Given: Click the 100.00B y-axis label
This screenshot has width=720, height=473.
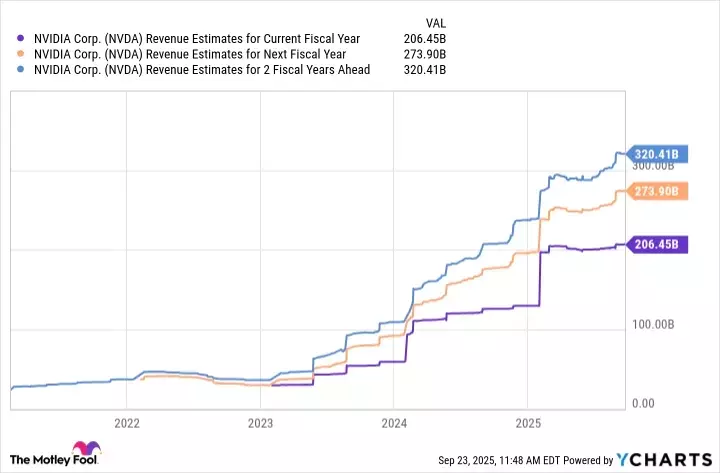Looking at the screenshot, I should pyautogui.click(x=655, y=325).
